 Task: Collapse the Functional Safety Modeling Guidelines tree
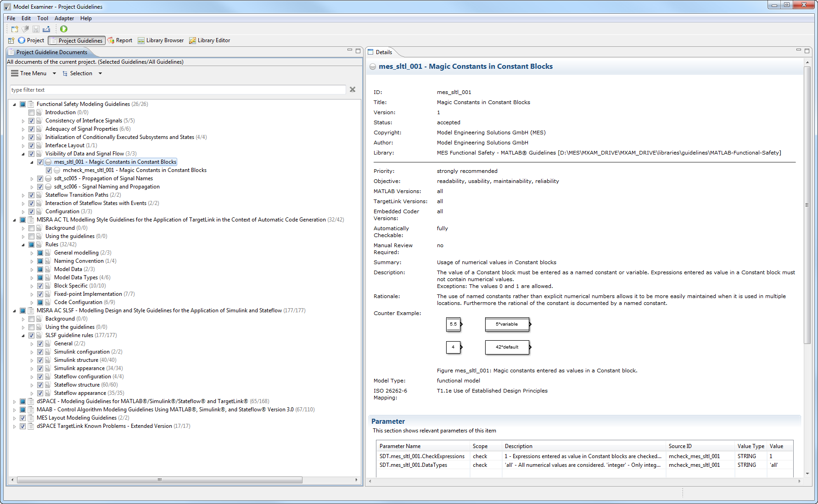coord(14,104)
